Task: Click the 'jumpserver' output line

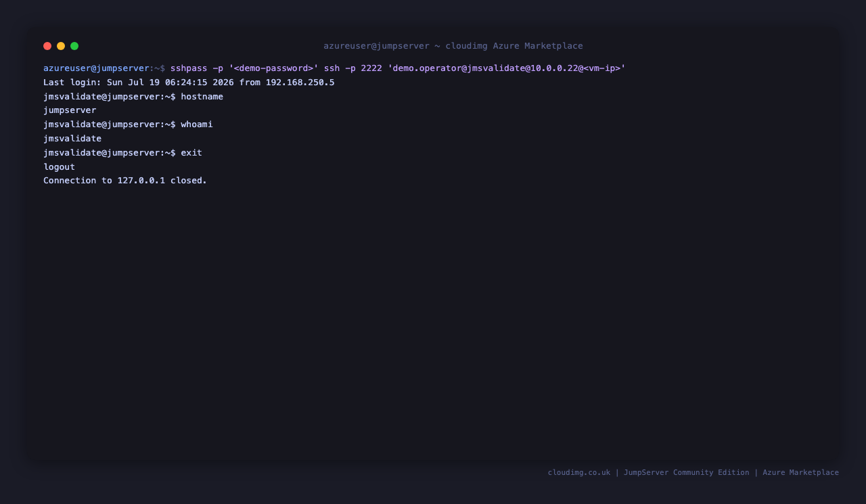Action: pyautogui.click(x=70, y=110)
